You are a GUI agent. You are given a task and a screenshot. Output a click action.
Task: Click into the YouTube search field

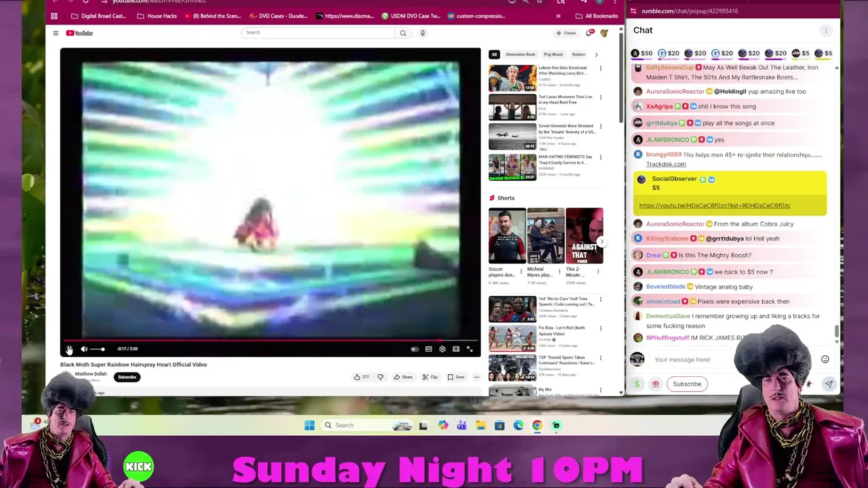[317, 33]
